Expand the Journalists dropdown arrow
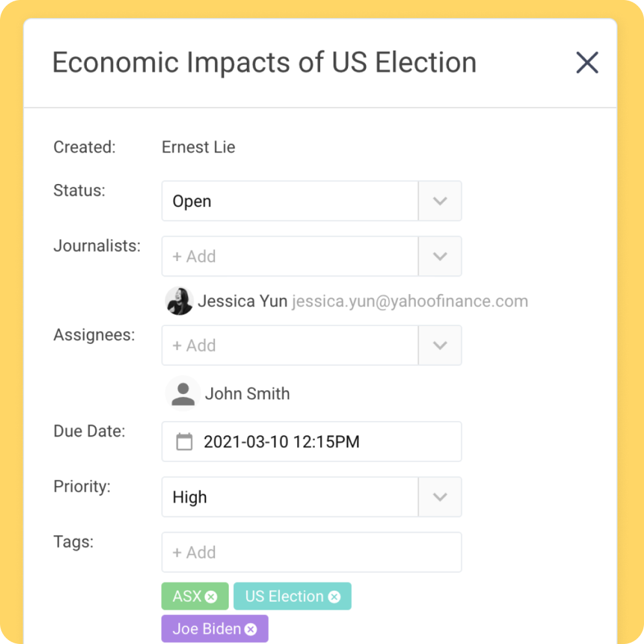This screenshot has height=644, width=644. [440, 257]
